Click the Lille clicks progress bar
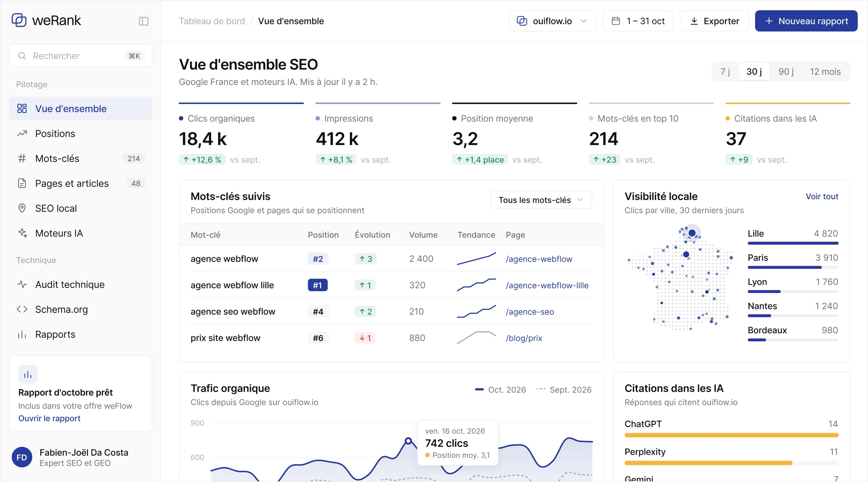 point(793,243)
